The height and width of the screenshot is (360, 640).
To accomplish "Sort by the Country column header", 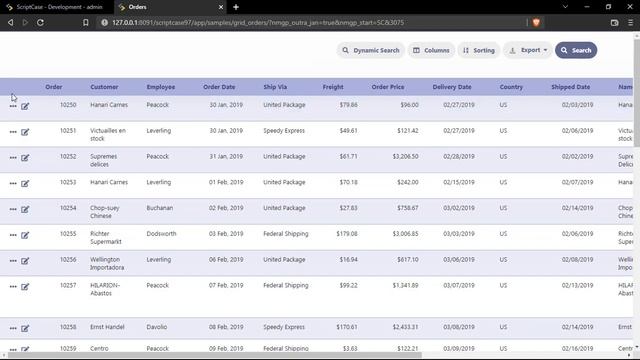I will coord(511,87).
